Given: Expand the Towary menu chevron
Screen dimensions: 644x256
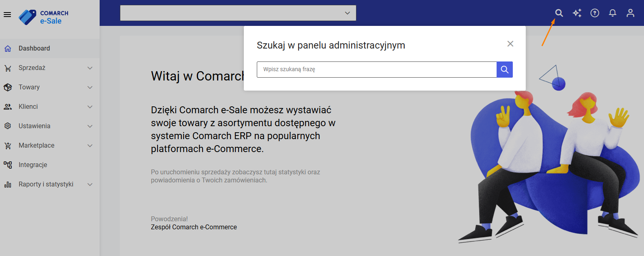Looking at the screenshot, I should 90,87.
